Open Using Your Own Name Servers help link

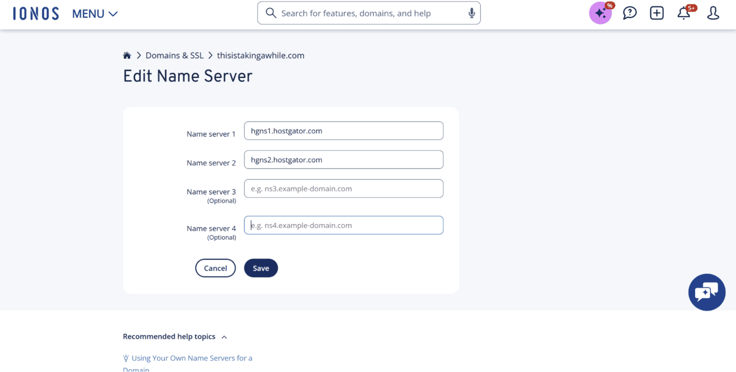188,364
